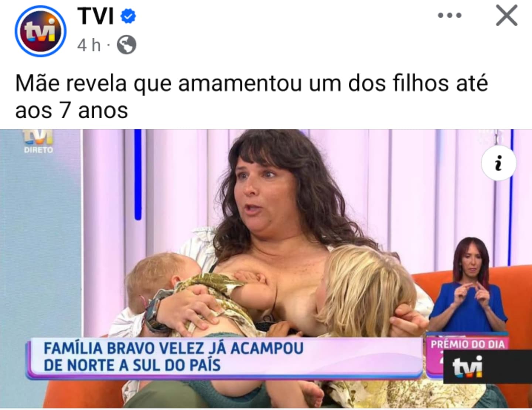Image resolution: width=532 pixels, height=410 pixels.
Task: Tap the round info icon on image
Action: 498,163
